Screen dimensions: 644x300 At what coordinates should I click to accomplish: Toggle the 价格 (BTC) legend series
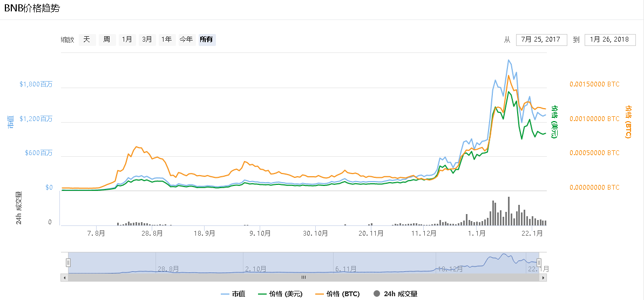tap(337, 294)
